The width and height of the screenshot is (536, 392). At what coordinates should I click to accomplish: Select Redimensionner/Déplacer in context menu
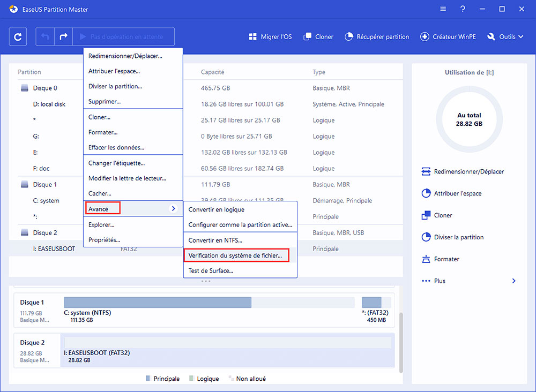click(133, 56)
